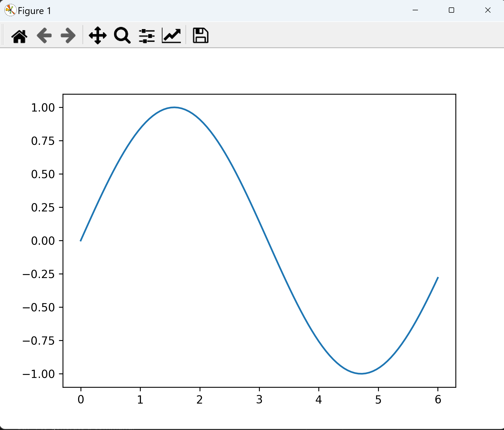Click the y-axis tick label 0.50
Screen dimensions: 504x430
coord(43,174)
